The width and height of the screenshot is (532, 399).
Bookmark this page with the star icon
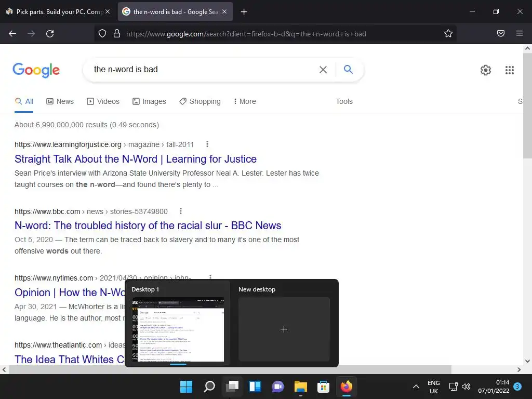click(448, 33)
